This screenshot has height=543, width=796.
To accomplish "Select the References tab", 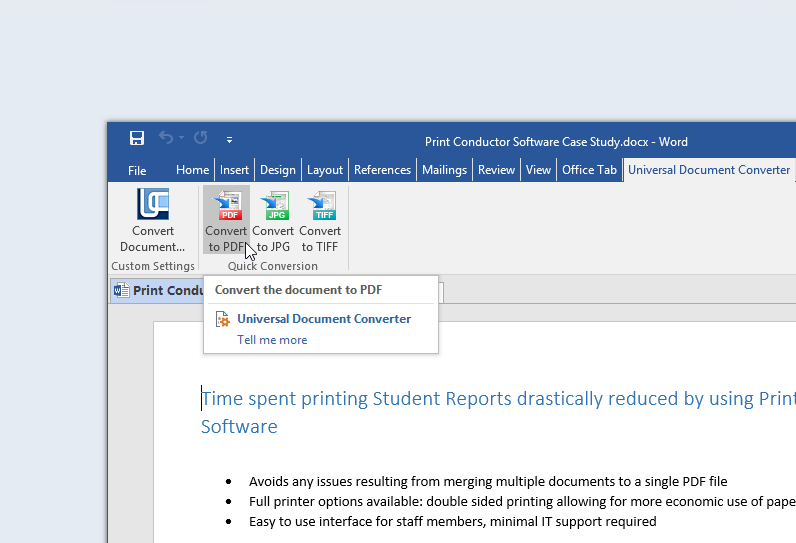I will (x=382, y=170).
